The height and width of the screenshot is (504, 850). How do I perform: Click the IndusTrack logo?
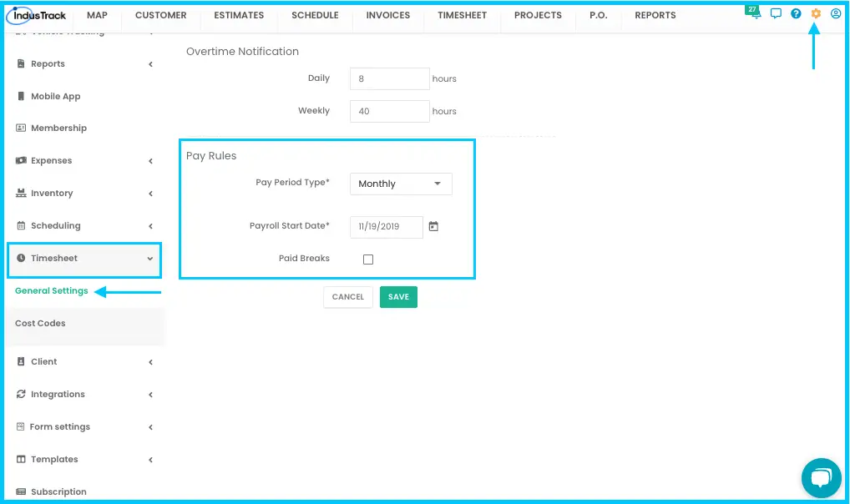coord(37,15)
